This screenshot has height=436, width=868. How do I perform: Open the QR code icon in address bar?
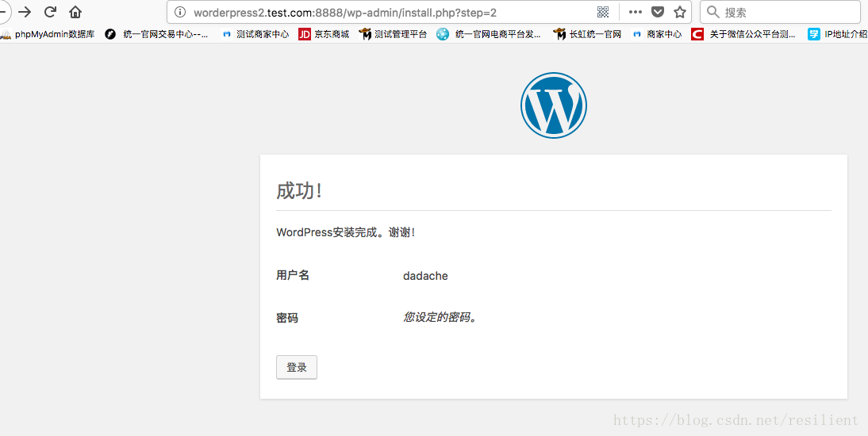(603, 12)
